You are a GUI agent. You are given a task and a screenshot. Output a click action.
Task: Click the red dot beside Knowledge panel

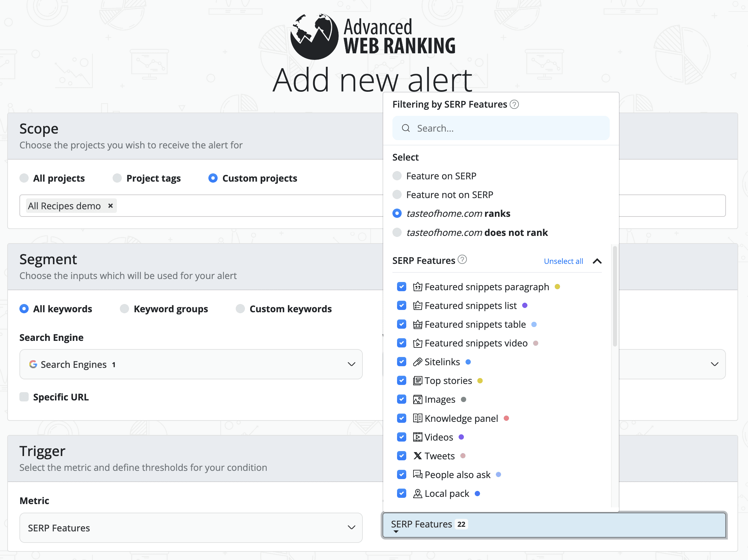(x=506, y=419)
